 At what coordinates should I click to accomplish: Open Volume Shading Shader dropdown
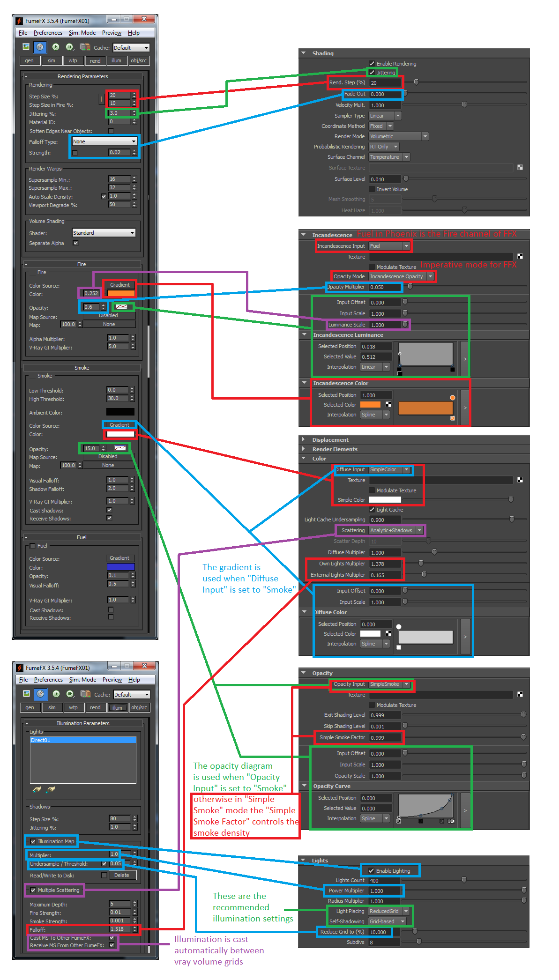pos(104,232)
